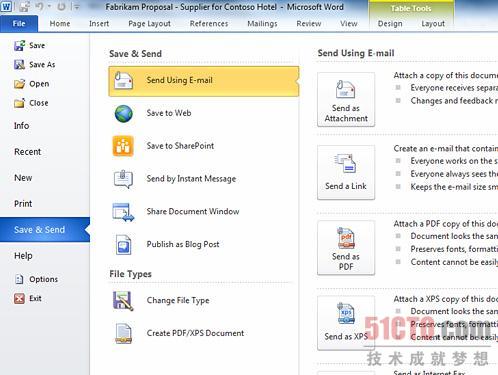The width and height of the screenshot is (498, 375).
Task: Click the 'Save to Web' label text
Action: (x=169, y=113)
